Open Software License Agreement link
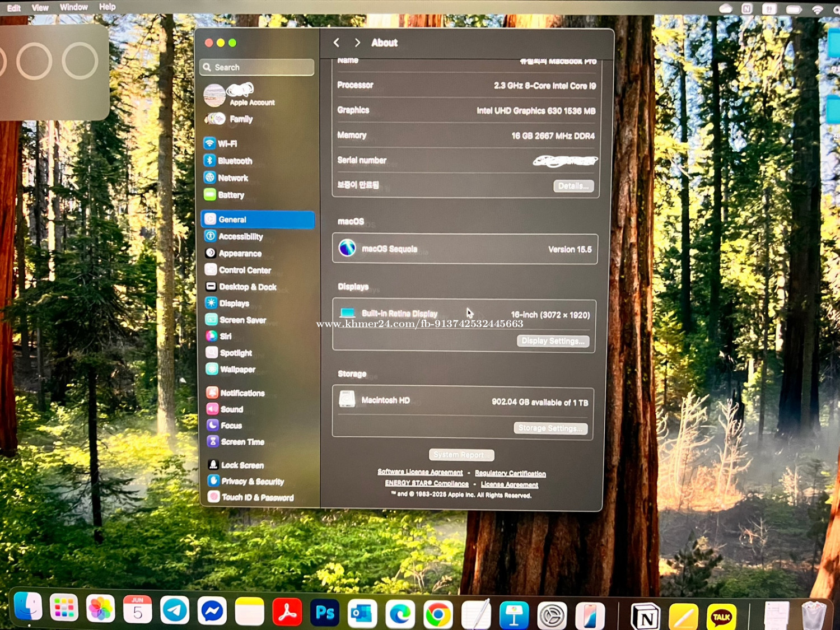Viewport: 840px width, 630px height. coord(420,472)
